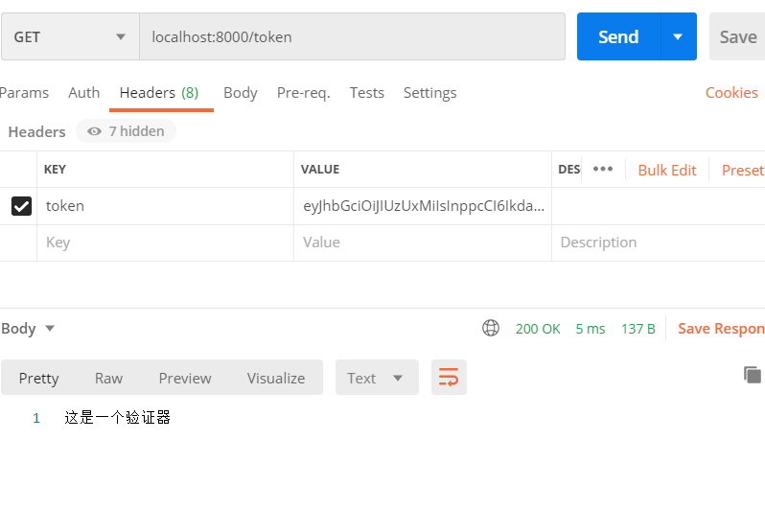Toggle the line wrap icon
Screen dimensions: 765x532
tap(449, 378)
